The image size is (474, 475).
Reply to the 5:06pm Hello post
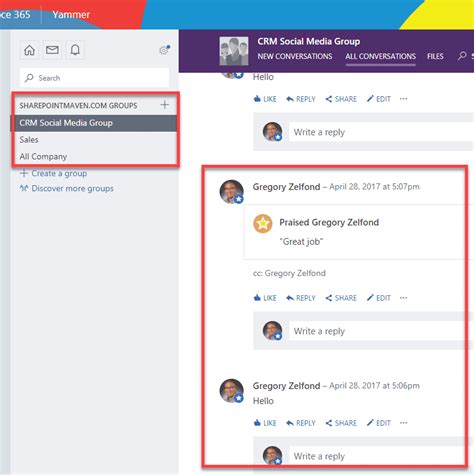point(301,423)
